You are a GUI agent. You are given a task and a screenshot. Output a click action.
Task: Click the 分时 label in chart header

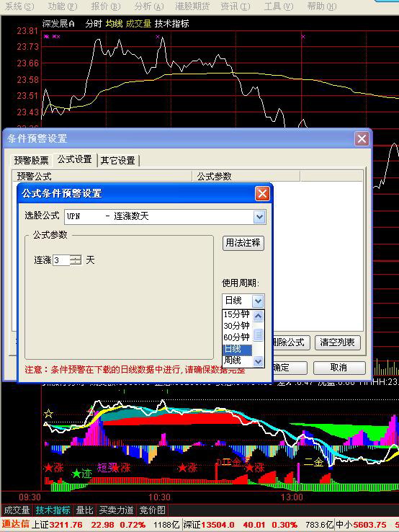94,24
